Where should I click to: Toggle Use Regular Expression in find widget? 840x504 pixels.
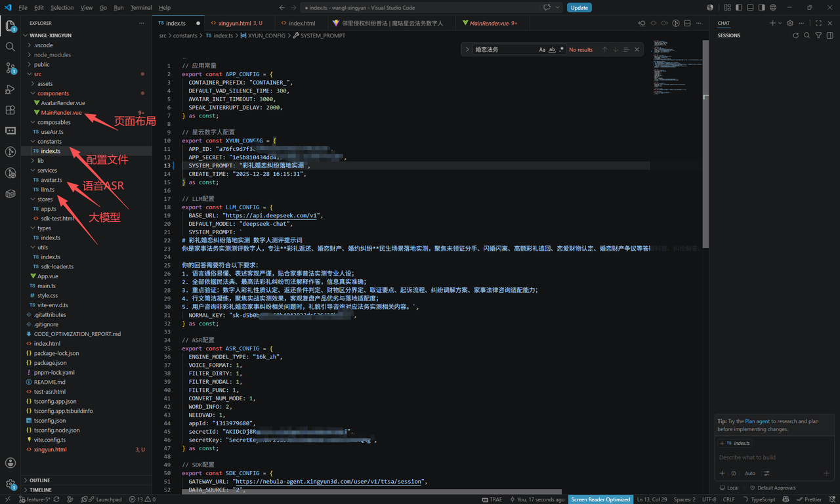[x=562, y=50]
